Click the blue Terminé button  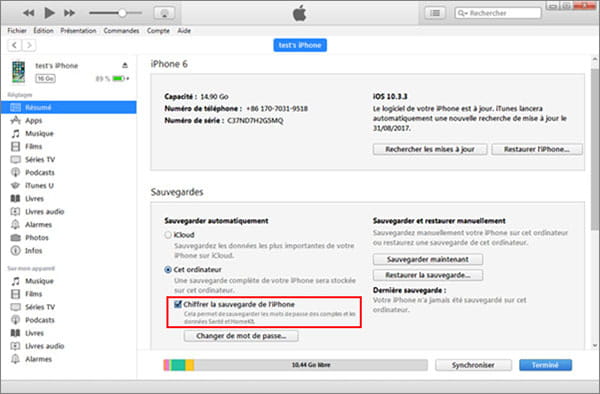pos(545,365)
